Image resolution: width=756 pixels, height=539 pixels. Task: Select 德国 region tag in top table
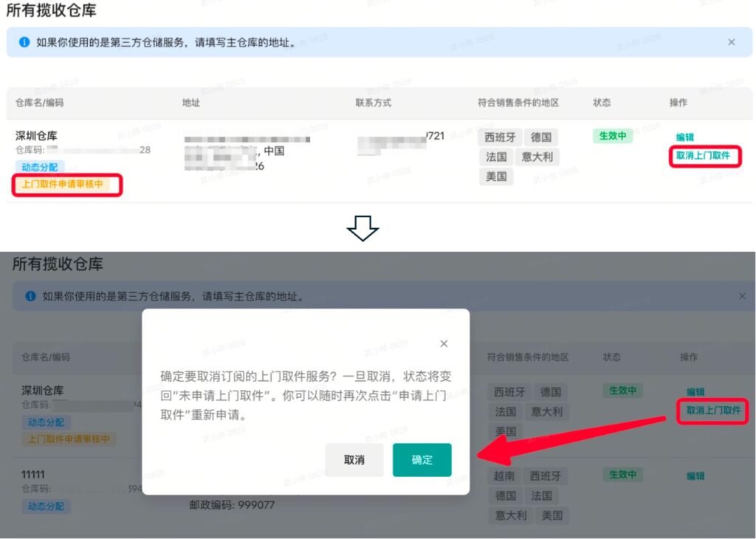(541, 137)
